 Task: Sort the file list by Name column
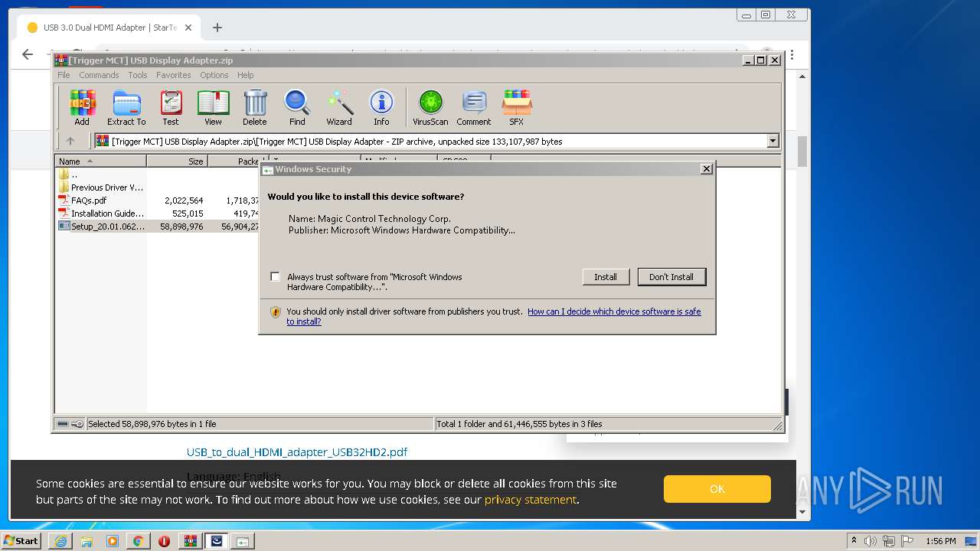(100, 161)
